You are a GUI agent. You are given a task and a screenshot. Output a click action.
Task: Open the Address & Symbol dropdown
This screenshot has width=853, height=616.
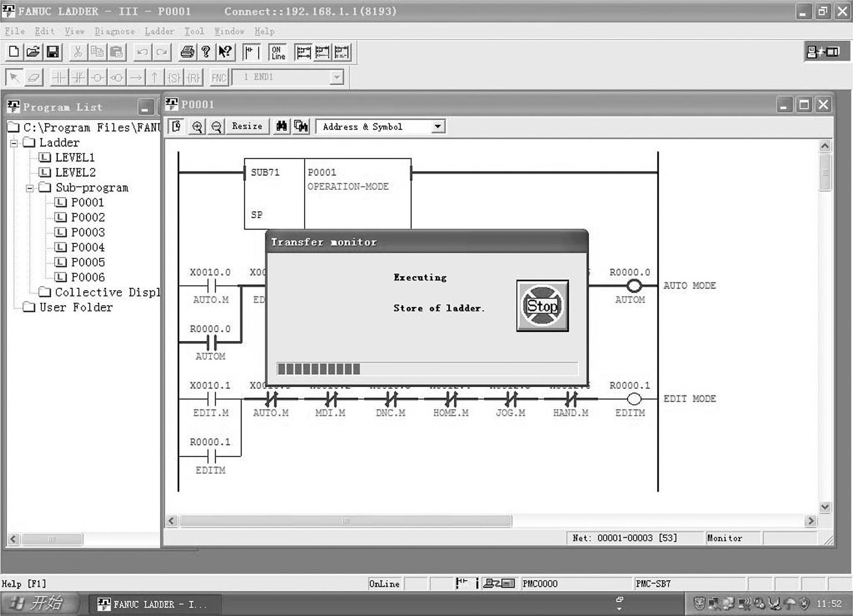tap(438, 127)
